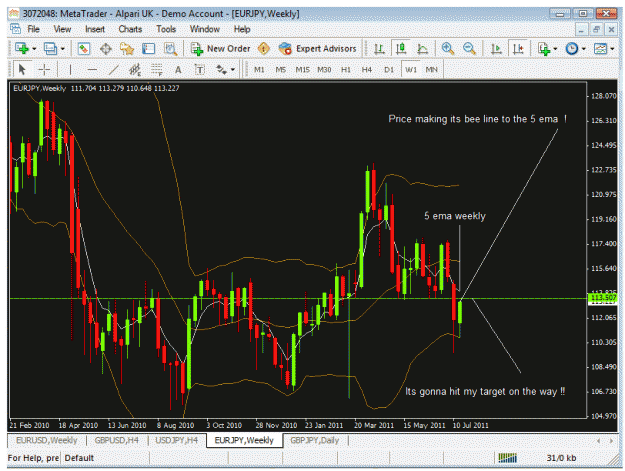Click the Profiles icon
625x471 pixels.
(50, 49)
